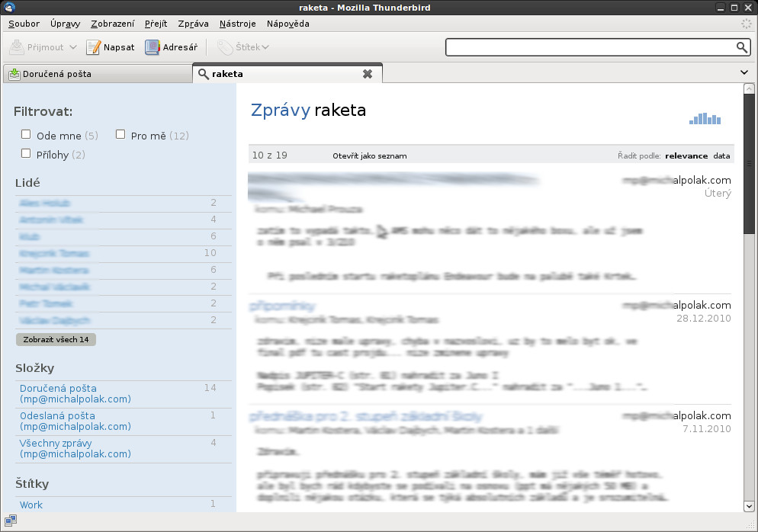This screenshot has width=758, height=532.
Task: Click the online status icon in status bar
Action: (x=11, y=521)
